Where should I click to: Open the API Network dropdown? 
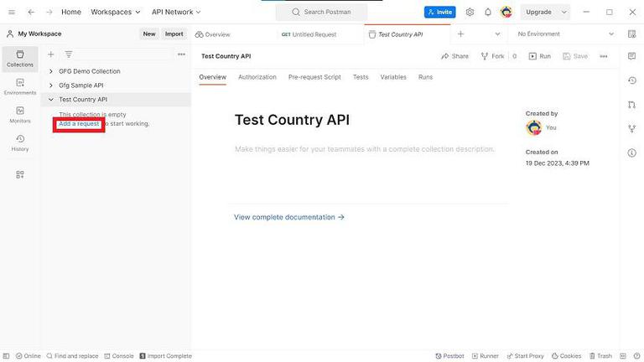coord(176,13)
